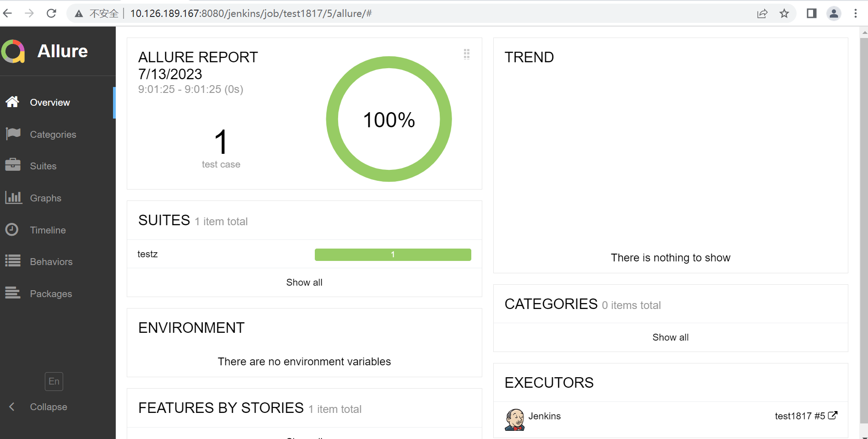Click the green testz passed progress bar
The height and width of the screenshot is (439, 868).
[393, 255]
